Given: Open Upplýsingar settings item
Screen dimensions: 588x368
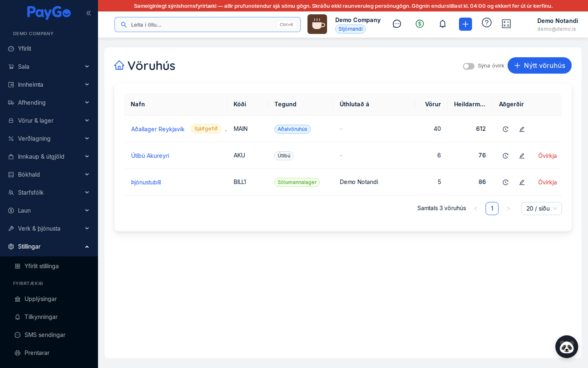Looking at the screenshot, I should (x=49, y=299).
